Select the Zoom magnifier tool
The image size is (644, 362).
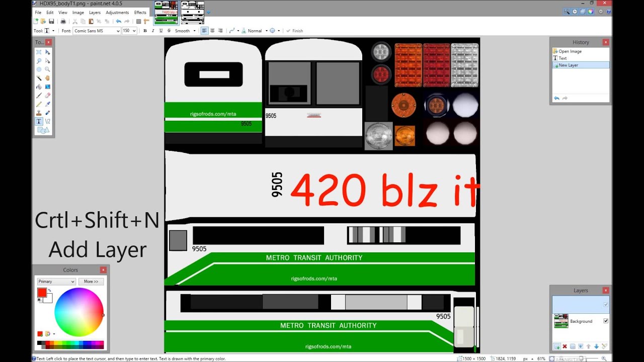coord(48,69)
